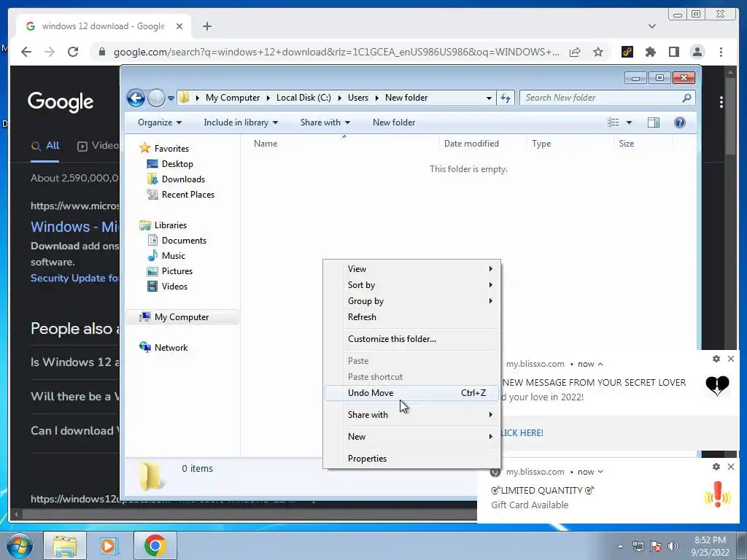Select Libraries in navigation pane

click(163, 225)
